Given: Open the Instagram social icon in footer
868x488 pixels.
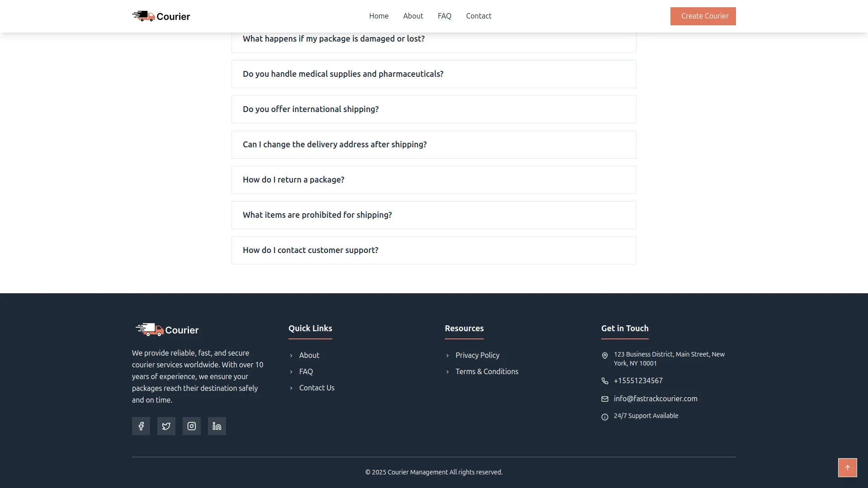Looking at the screenshot, I should [192, 426].
